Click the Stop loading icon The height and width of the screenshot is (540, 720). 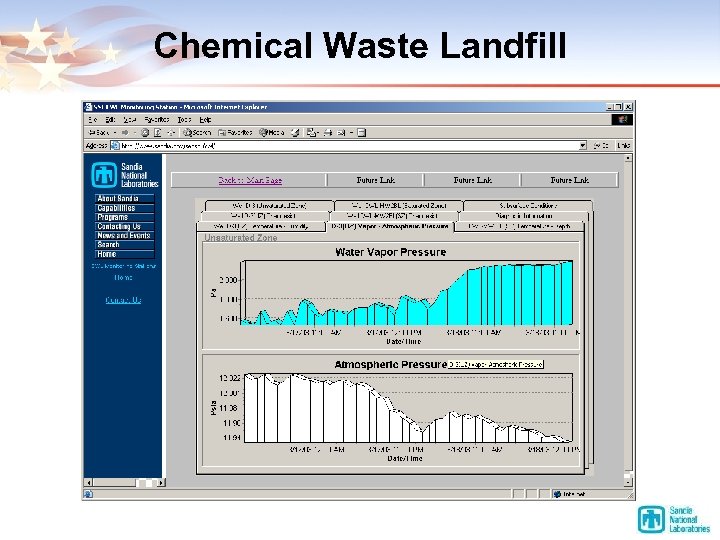(145, 133)
